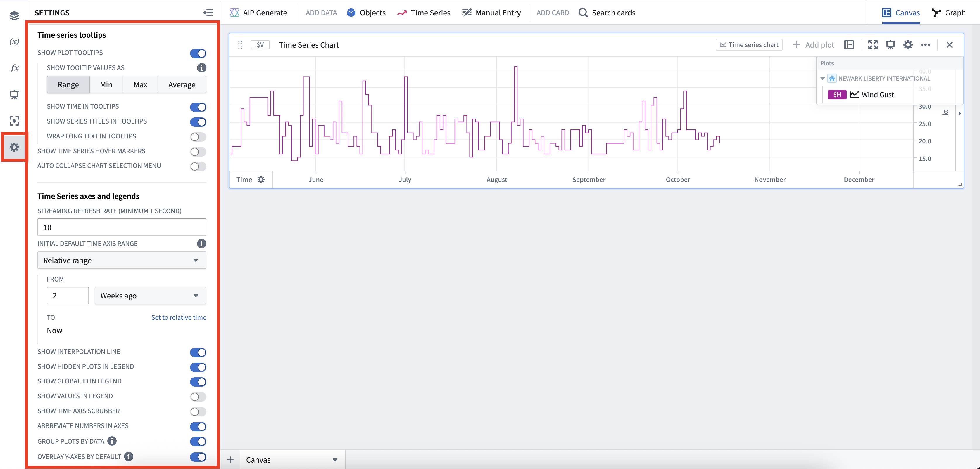Disable Show Plot Tooltips
The width and height of the screenshot is (980, 469).
[198, 53]
